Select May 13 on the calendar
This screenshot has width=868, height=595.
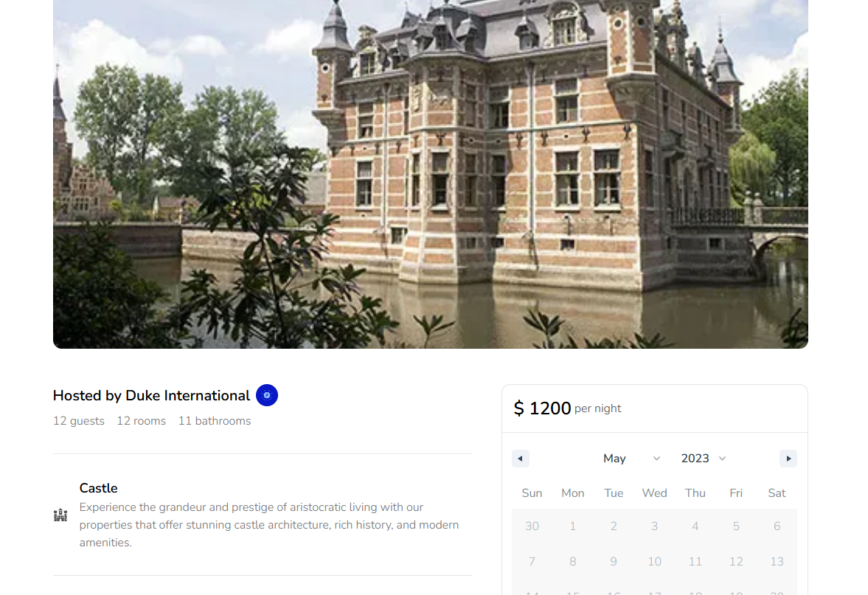click(777, 562)
